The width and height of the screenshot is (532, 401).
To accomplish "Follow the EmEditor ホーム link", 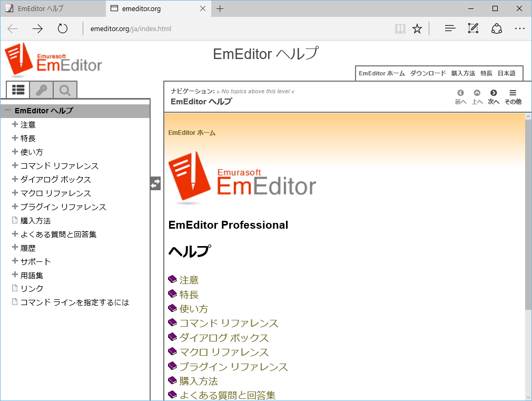I will [191, 132].
